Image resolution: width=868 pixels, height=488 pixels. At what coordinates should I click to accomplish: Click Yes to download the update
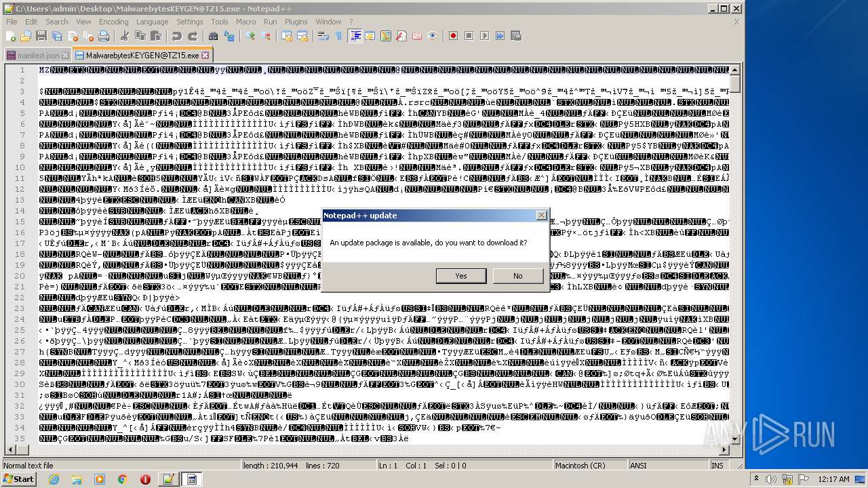461,276
